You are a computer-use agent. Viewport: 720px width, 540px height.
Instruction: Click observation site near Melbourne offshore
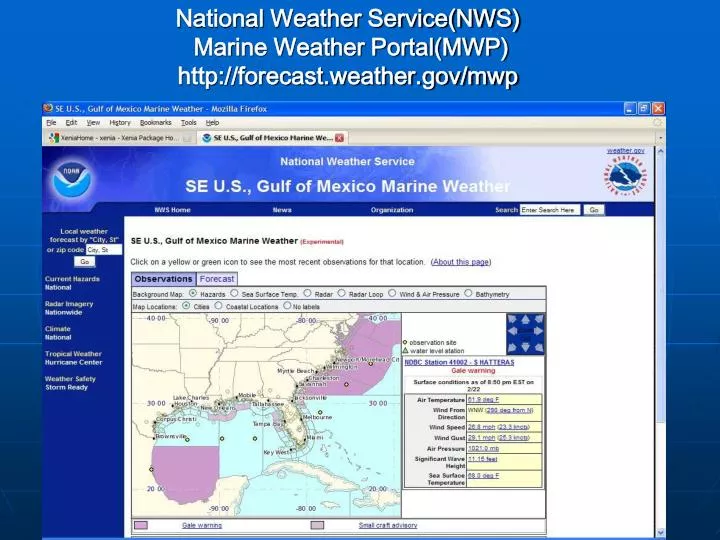pyautogui.click(x=320, y=412)
